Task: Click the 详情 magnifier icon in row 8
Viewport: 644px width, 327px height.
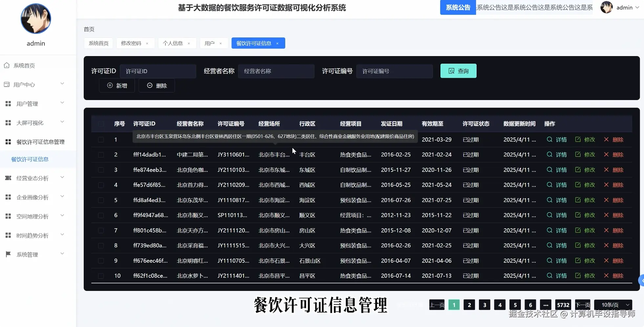Action: pos(549,245)
